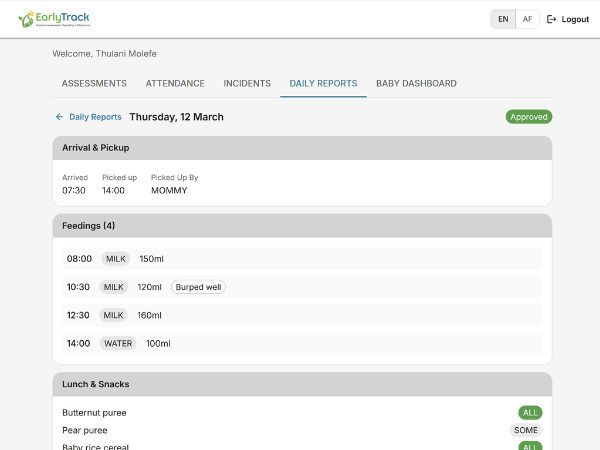The width and height of the screenshot is (600, 450).
Task: Click the Arrival & Pickup section header
Action: click(x=302, y=148)
